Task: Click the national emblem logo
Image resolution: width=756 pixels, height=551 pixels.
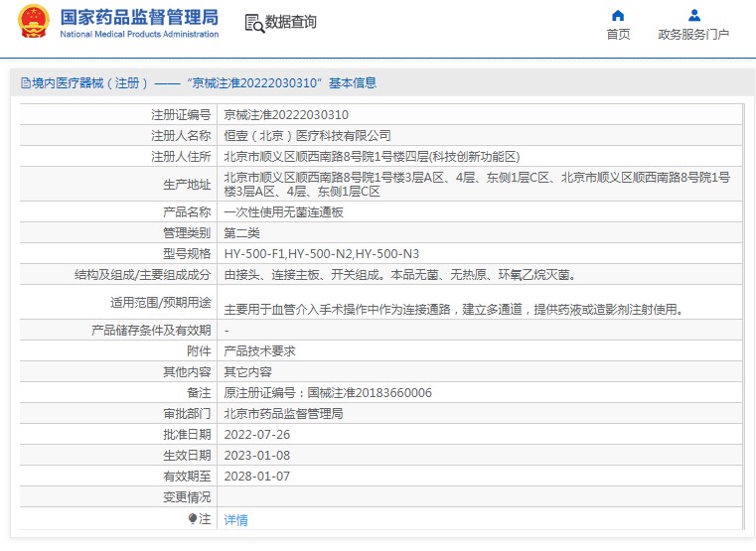Action: point(33,21)
